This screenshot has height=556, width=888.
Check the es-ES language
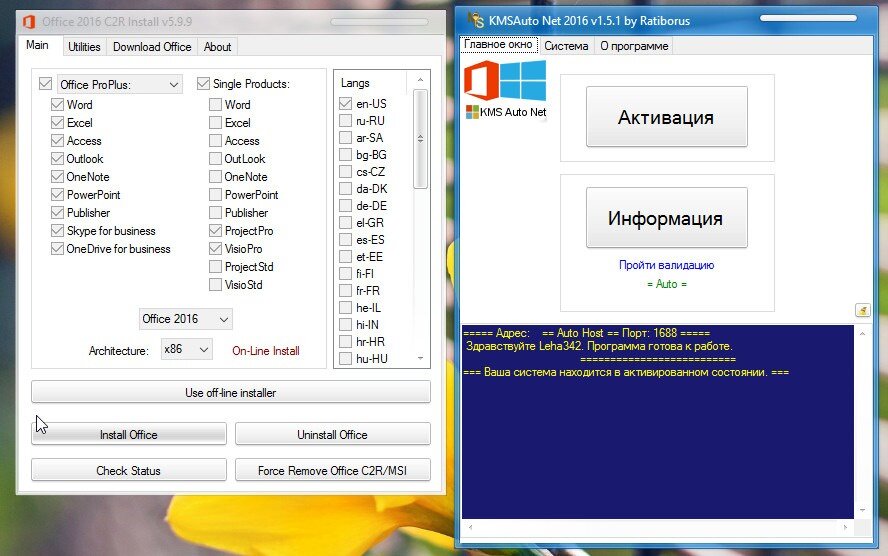345,239
